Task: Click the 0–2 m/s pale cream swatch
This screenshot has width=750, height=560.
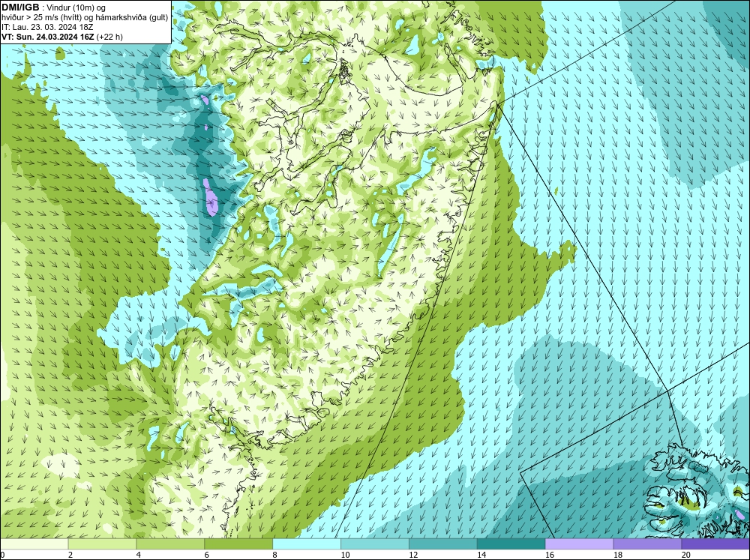Action: click(34, 544)
